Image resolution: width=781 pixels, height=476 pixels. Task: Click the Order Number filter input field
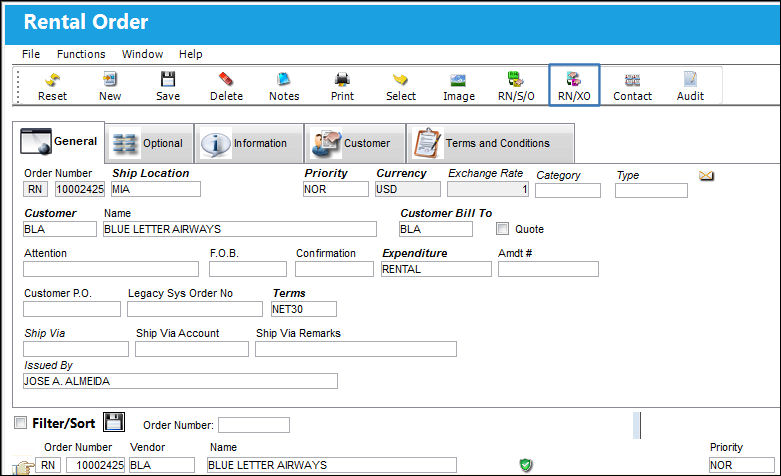coord(254,425)
